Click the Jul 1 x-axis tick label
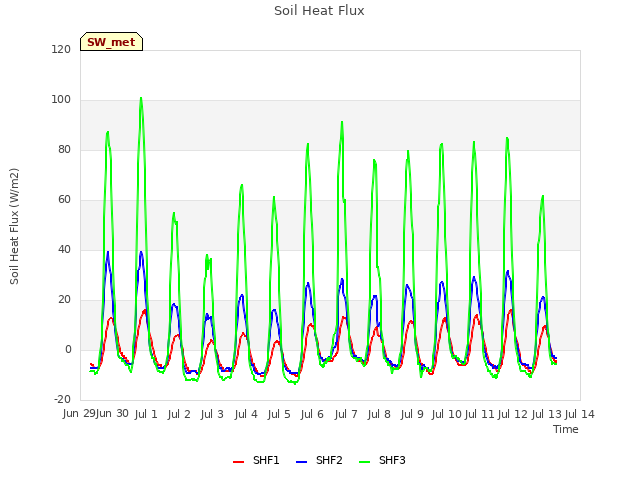Image resolution: width=640 pixels, height=480 pixels. (x=146, y=414)
